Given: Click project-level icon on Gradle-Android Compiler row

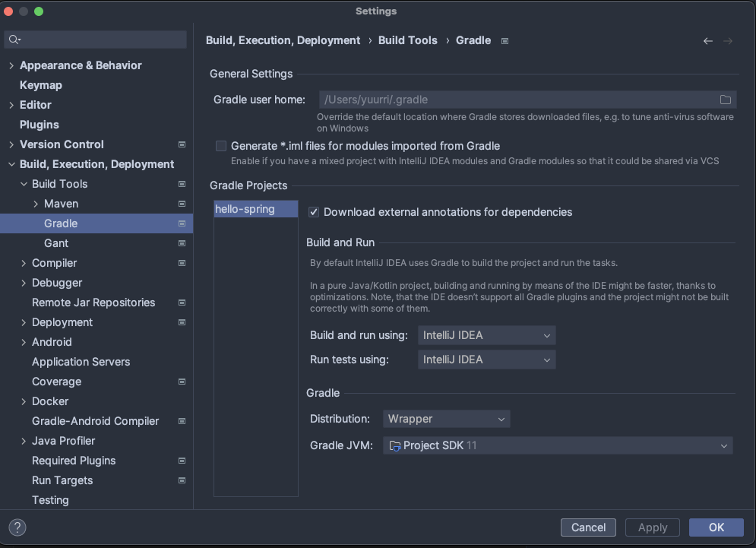Looking at the screenshot, I should pyautogui.click(x=182, y=421).
